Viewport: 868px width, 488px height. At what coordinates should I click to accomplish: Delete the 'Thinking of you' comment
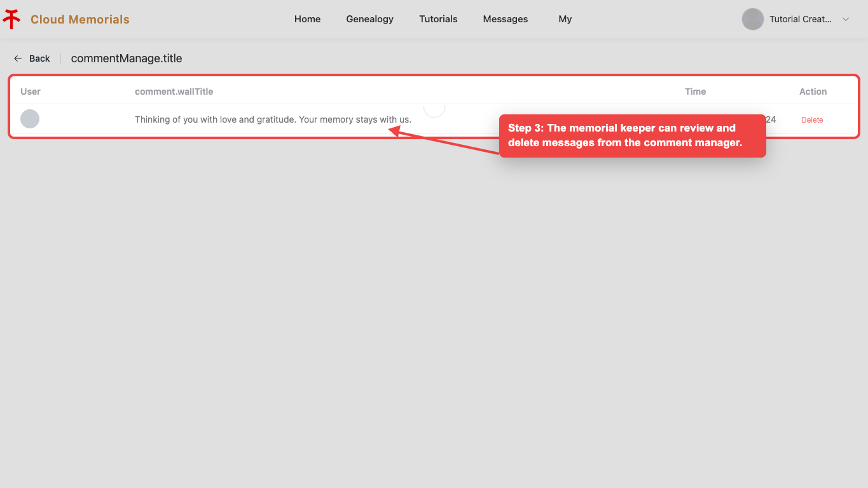click(812, 120)
